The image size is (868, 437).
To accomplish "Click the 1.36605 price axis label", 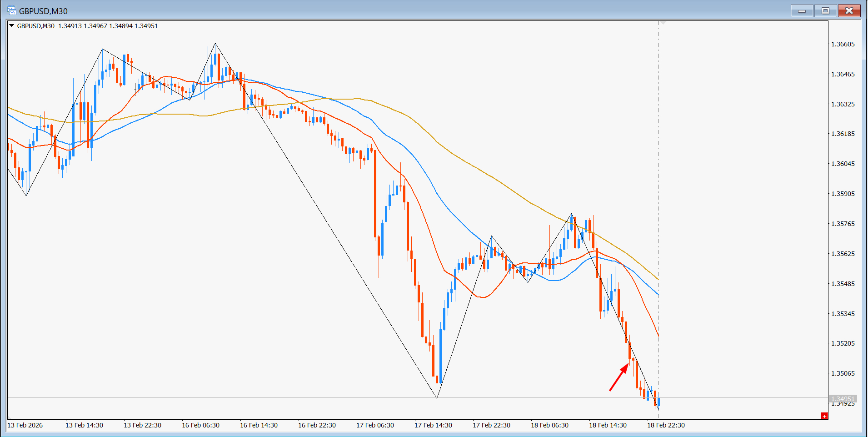I will [843, 44].
